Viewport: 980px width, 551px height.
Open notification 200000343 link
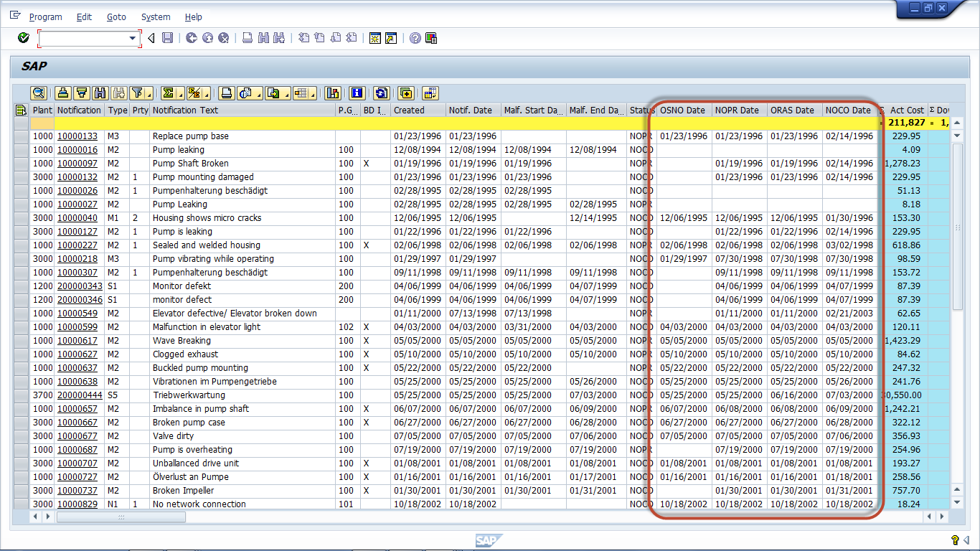(x=80, y=286)
